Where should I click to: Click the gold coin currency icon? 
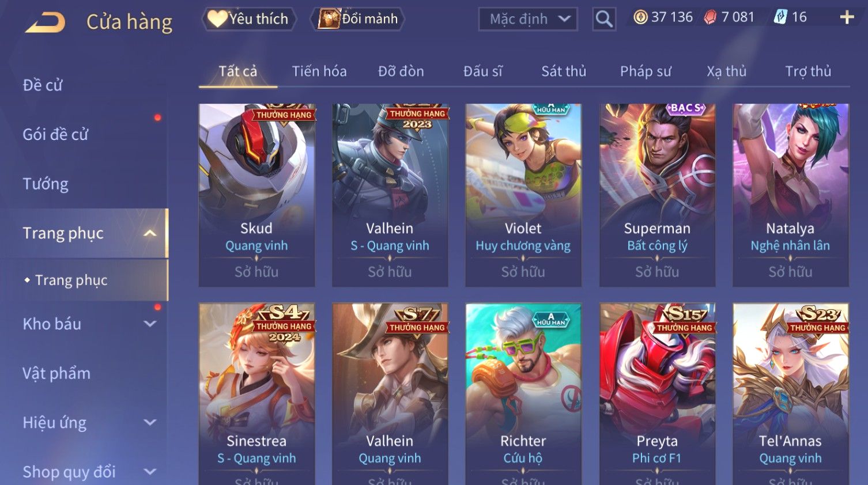(x=640, y=17)
